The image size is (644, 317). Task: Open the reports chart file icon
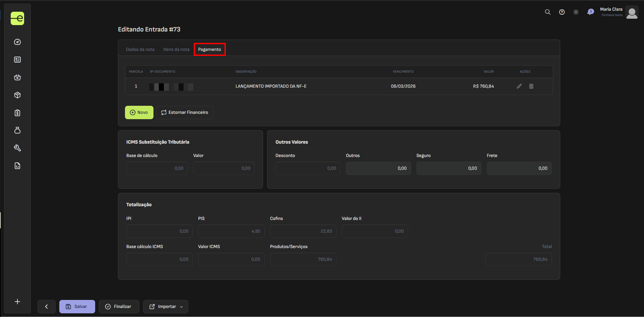tap(17, 166)
